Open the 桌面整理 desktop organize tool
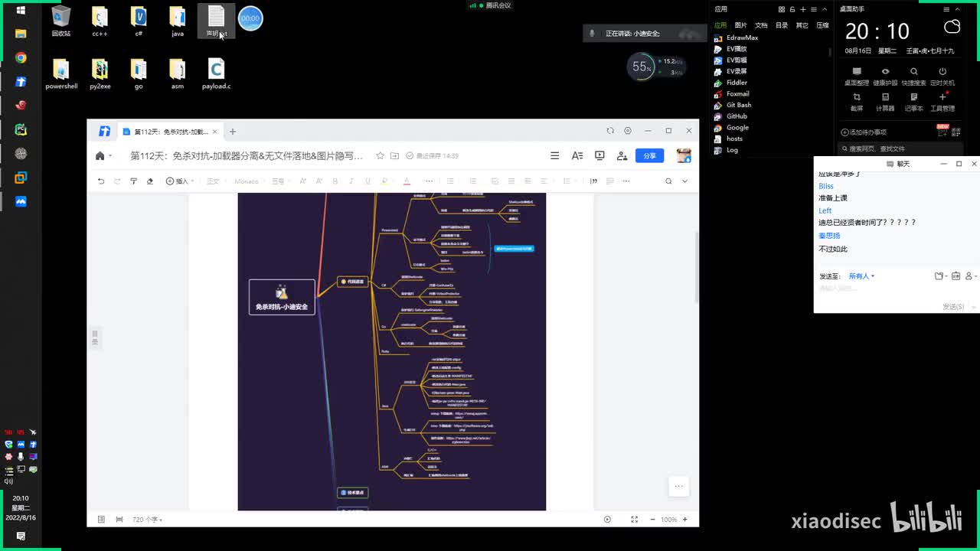Image resolution: width=980 pixels, height=551 pixels. (857, 76)
